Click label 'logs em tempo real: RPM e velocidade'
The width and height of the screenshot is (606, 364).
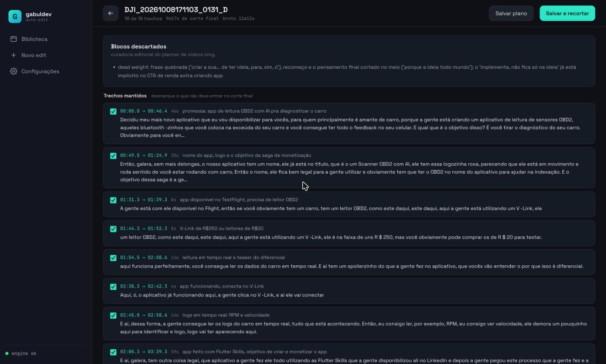[226, 315]
